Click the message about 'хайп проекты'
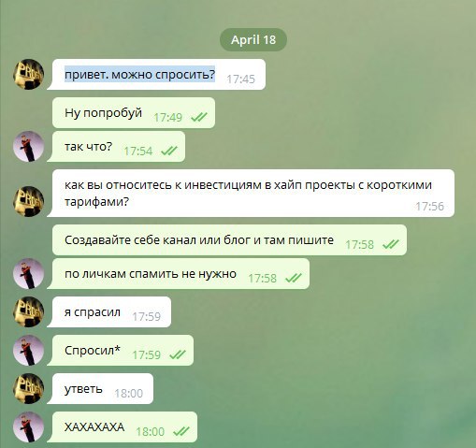 tap(253, 193)
